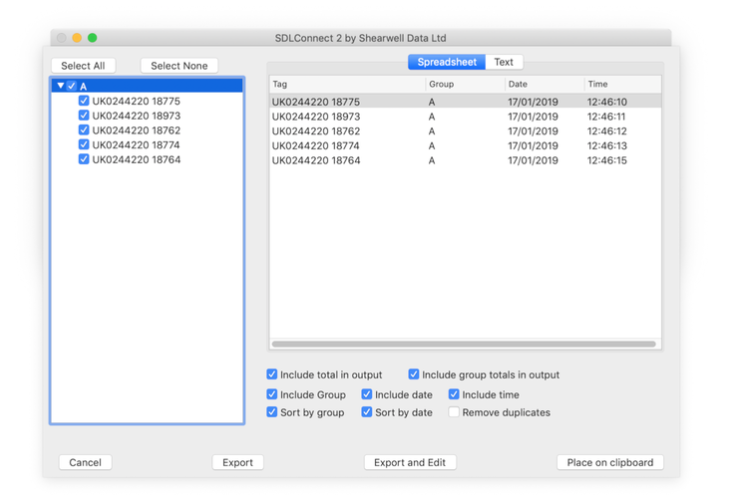
Task: Cancel the export dialog
Action: (x=85, y=462)
